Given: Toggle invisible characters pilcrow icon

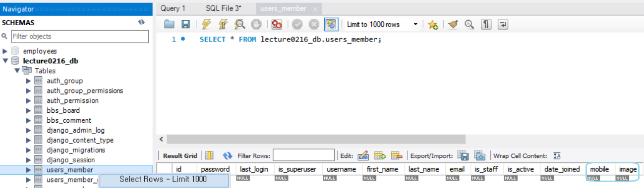Looking at the screenshot, I should click(x=486, y=24).
